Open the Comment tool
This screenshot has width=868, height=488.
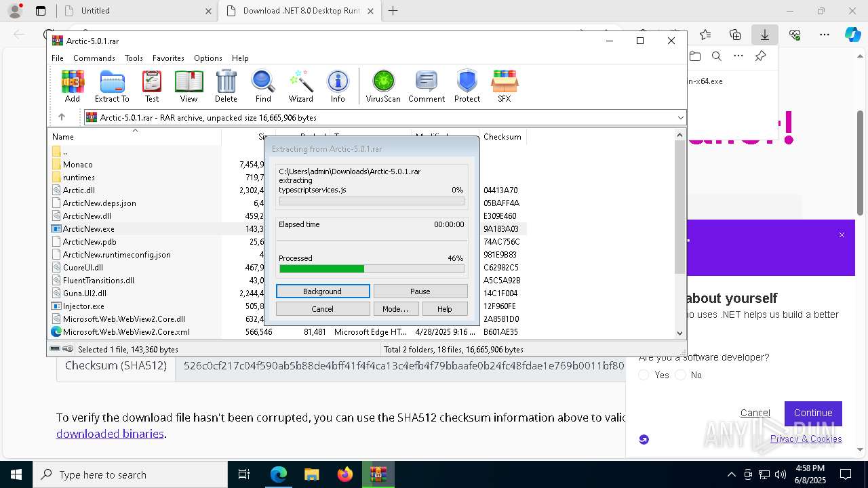point(427,86)
